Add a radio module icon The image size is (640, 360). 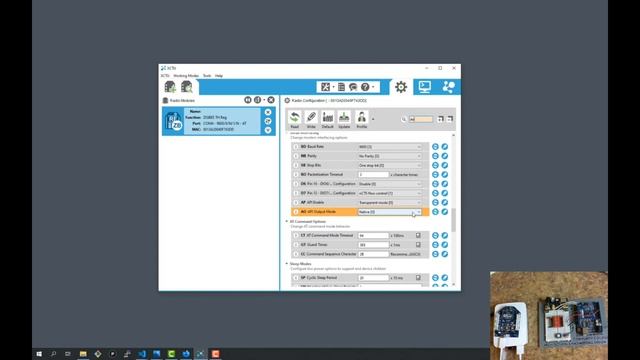170,87
